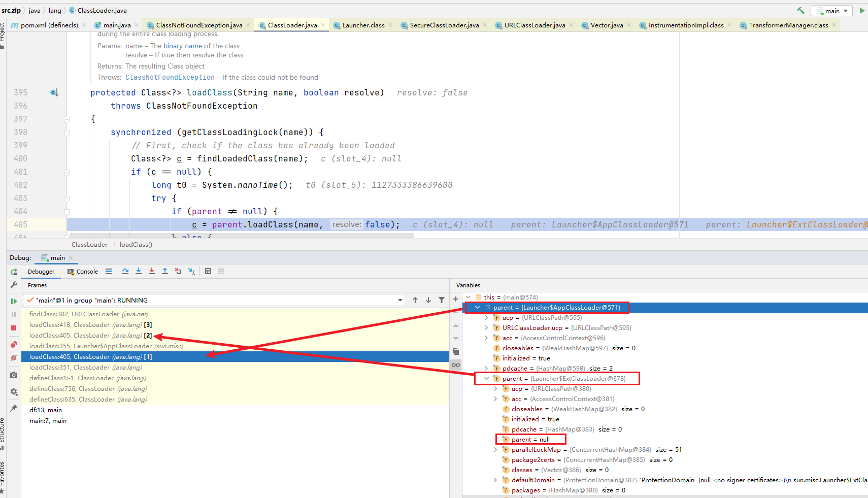868x498 pixels.
Task: Toggle Mute Breakpoints icon
Action: tap(14, 357)
